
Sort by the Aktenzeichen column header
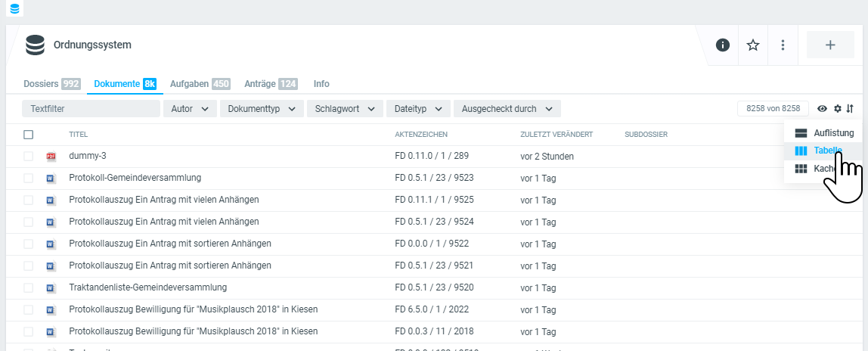click(421, 135)
